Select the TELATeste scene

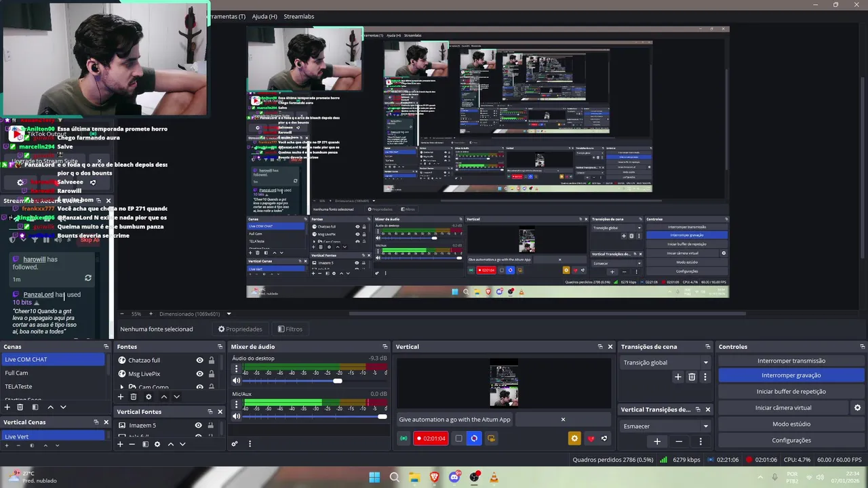53,386
